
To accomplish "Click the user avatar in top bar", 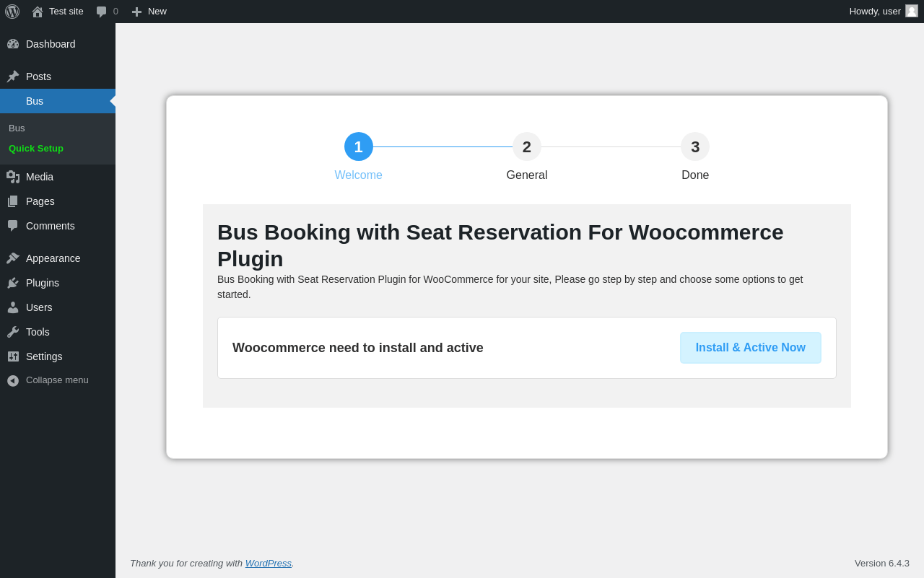I will click(912, 11).
